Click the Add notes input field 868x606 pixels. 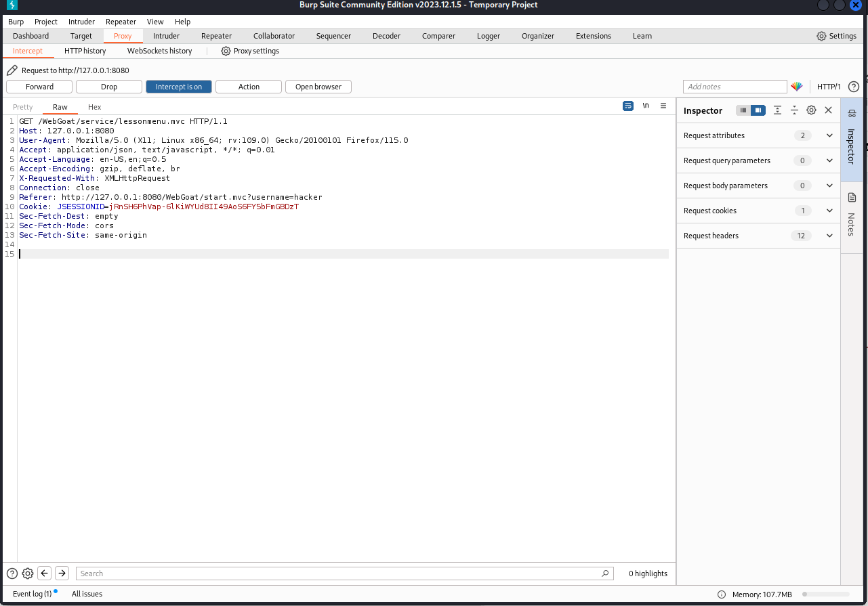point(735,87)
